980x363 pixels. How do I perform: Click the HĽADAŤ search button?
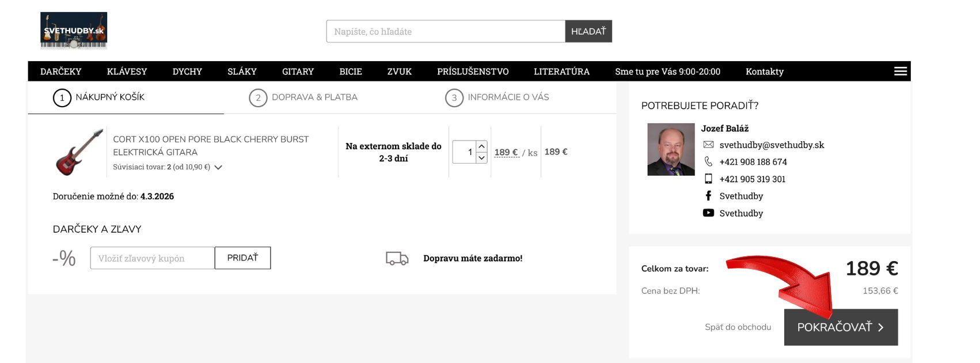click(588, 31)
